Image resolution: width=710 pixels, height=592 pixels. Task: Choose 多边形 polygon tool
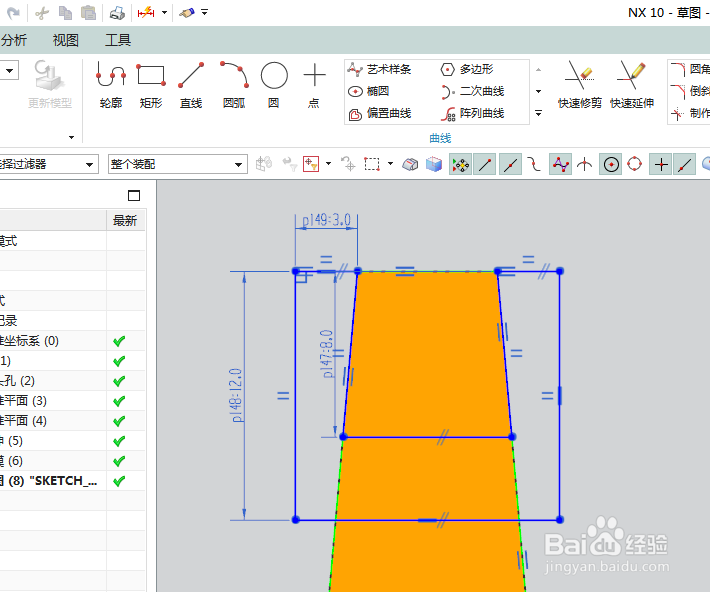point(466,69)
